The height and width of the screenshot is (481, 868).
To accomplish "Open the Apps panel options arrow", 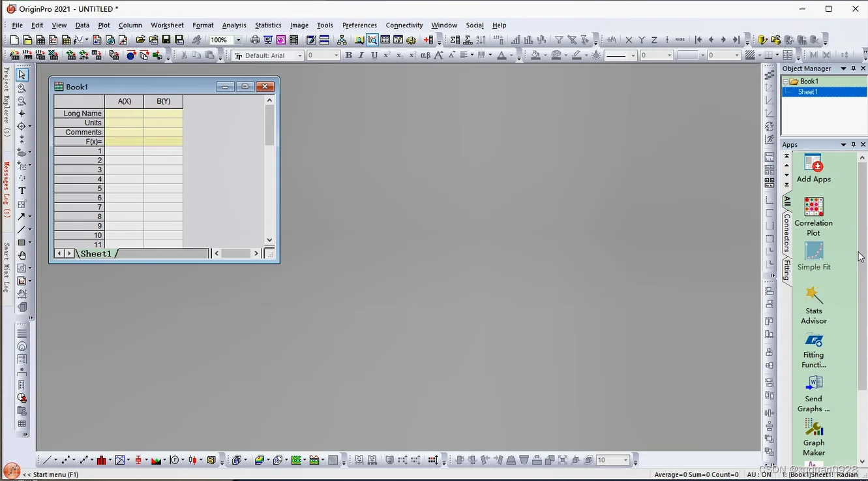I will pos(843,145).
